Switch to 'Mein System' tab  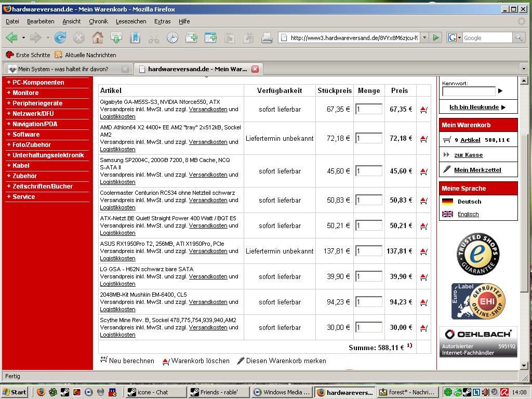[68, 69]
